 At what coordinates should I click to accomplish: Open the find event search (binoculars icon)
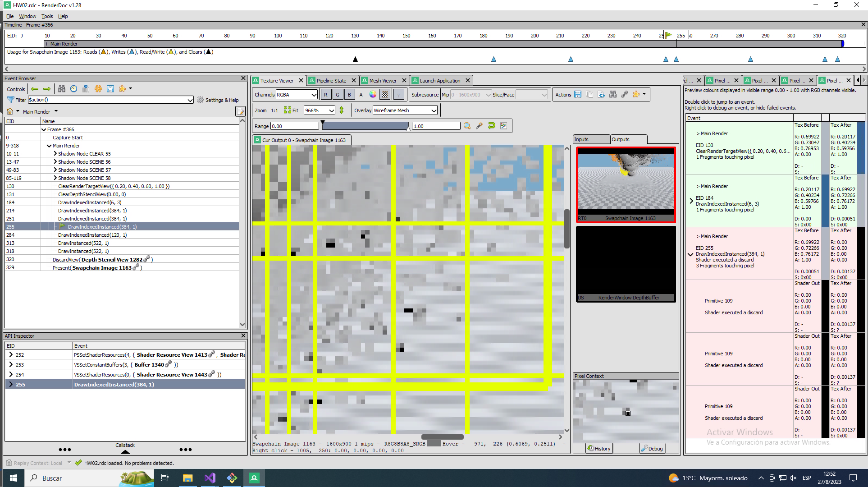62,89
